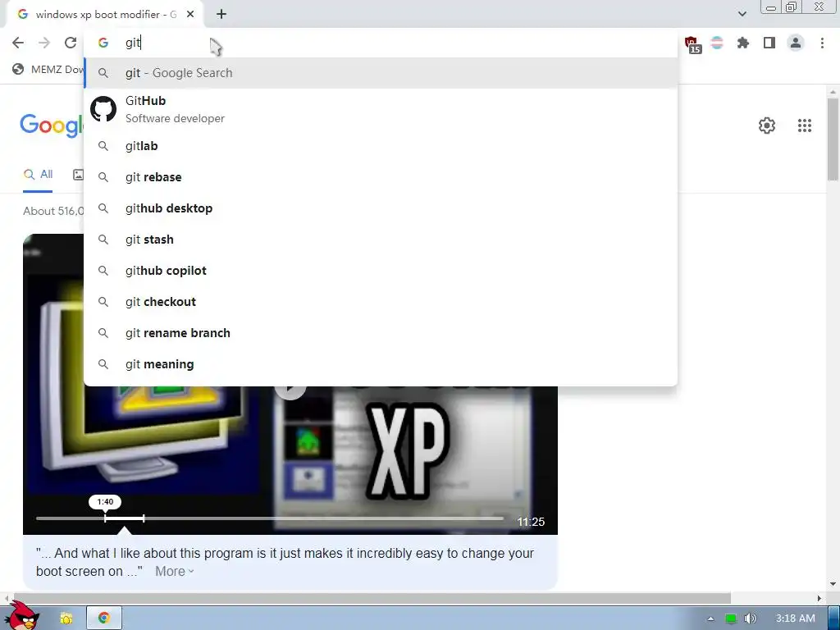The height and width of the screenshot is (630, 840).
Task: Click the Show desktop button at the taskbar's end
Action: [833, 618]
